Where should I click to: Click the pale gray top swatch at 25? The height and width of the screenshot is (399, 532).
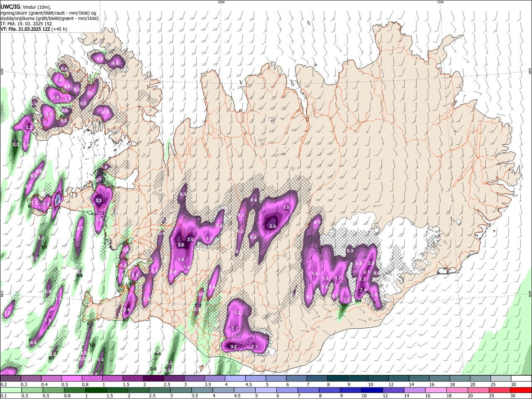point(501,379)
